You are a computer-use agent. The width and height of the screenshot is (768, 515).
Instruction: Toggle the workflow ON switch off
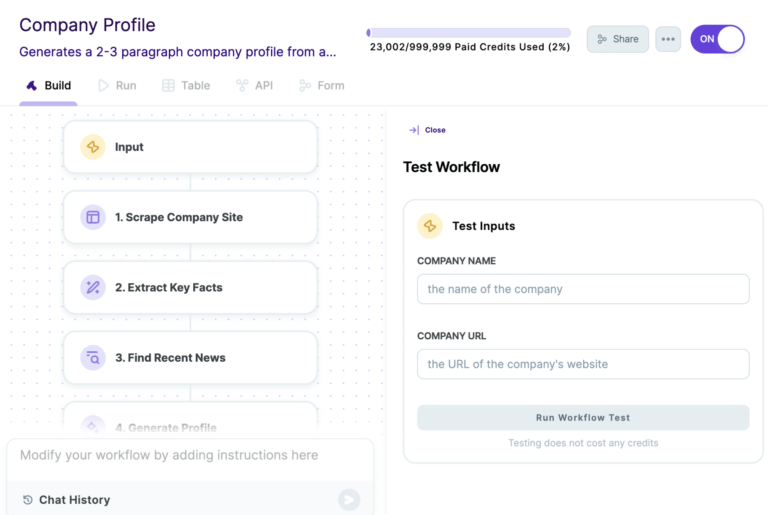tap(717, 39)
